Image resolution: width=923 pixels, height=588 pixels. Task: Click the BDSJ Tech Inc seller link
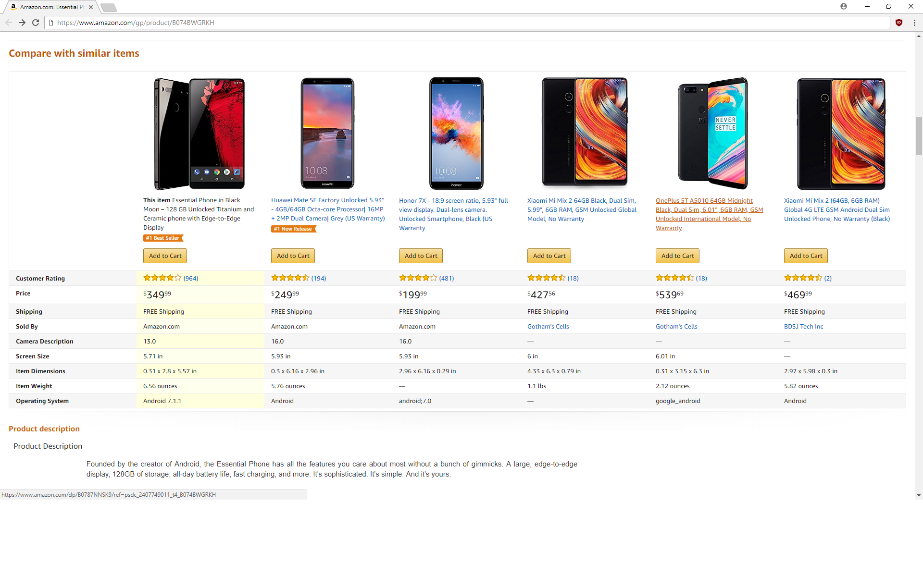tap(803, 327)
